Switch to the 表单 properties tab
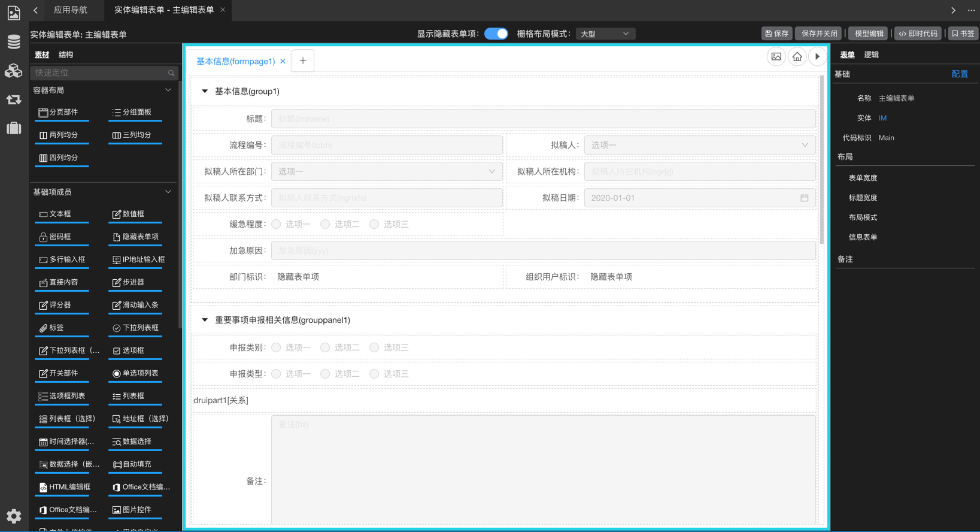 pos(847,55)
